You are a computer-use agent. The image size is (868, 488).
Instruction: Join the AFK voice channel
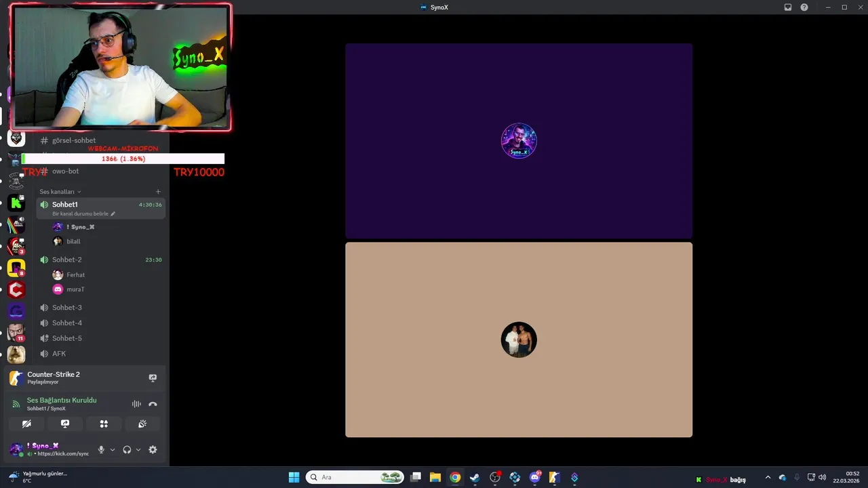(x=101, y=354)
